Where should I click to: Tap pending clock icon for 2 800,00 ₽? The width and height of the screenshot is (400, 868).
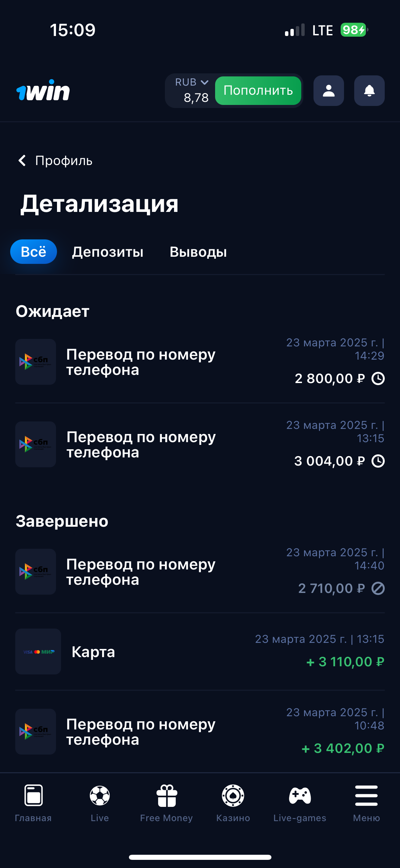378,379
